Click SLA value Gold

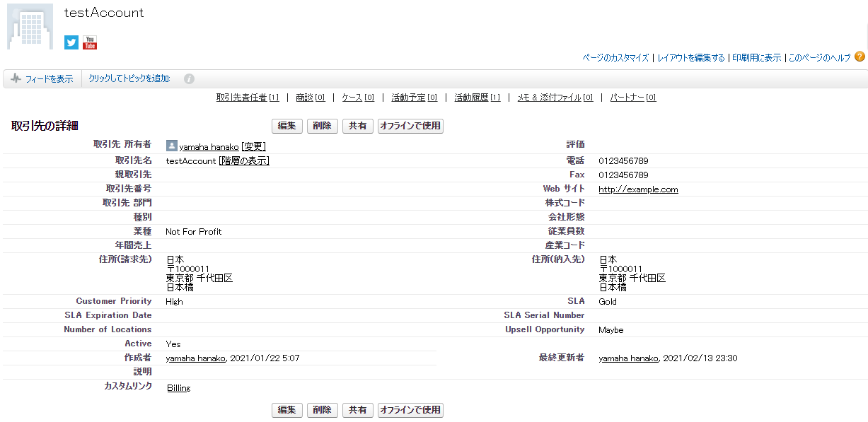[608, 301]
